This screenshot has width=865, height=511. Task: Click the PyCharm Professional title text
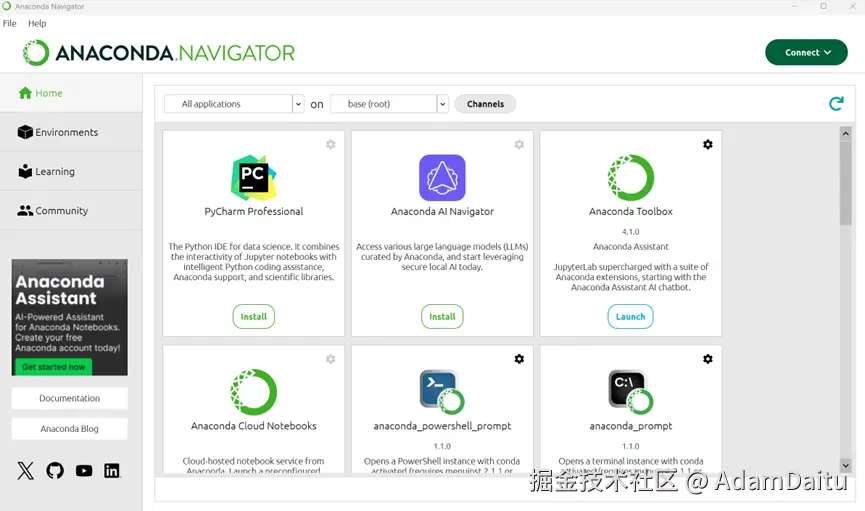tap(254, 211)
